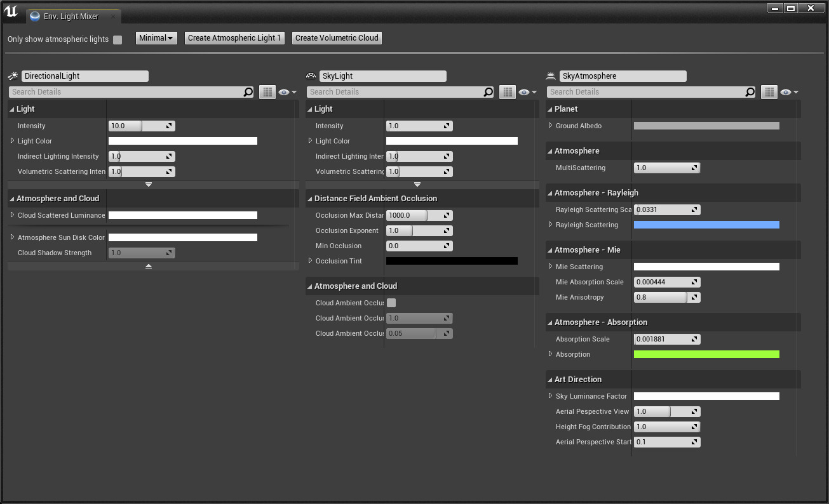Image resolution: width=829 pixels, height=504 pixels.
Task: Click the DirectionalLight property matrix grid icon
Action: (x=267, y=92)
